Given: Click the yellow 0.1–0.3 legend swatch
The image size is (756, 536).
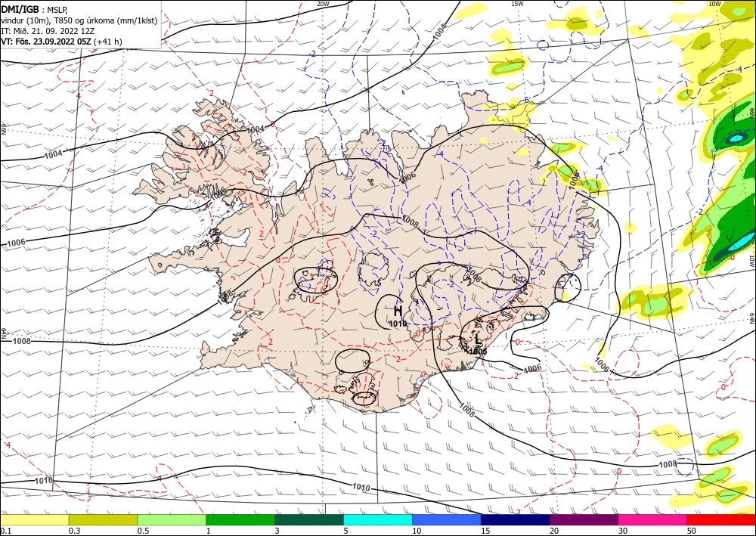Looking at the screenshot, I should click(34, 519).
